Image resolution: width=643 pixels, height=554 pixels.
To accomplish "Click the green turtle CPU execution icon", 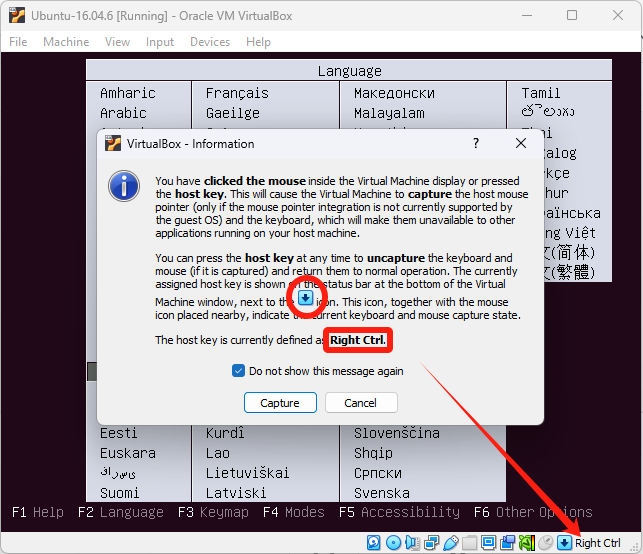I will click(527, 543).
